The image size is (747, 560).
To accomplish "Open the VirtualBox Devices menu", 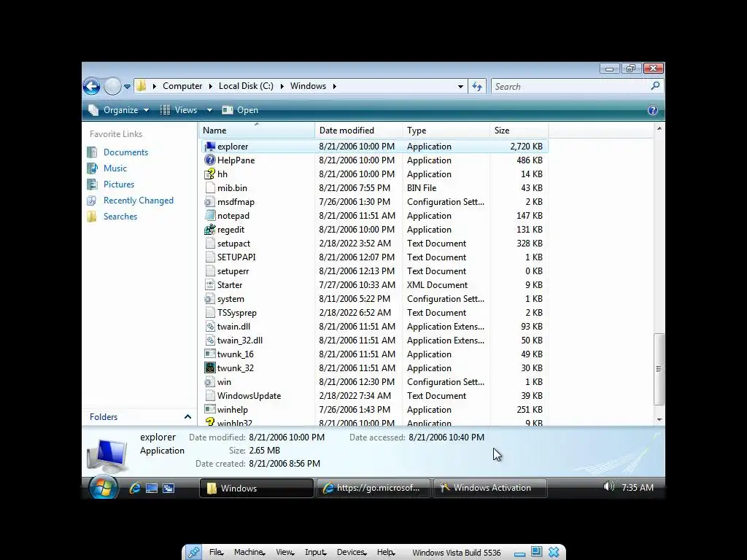I will (x=352, y=552).
